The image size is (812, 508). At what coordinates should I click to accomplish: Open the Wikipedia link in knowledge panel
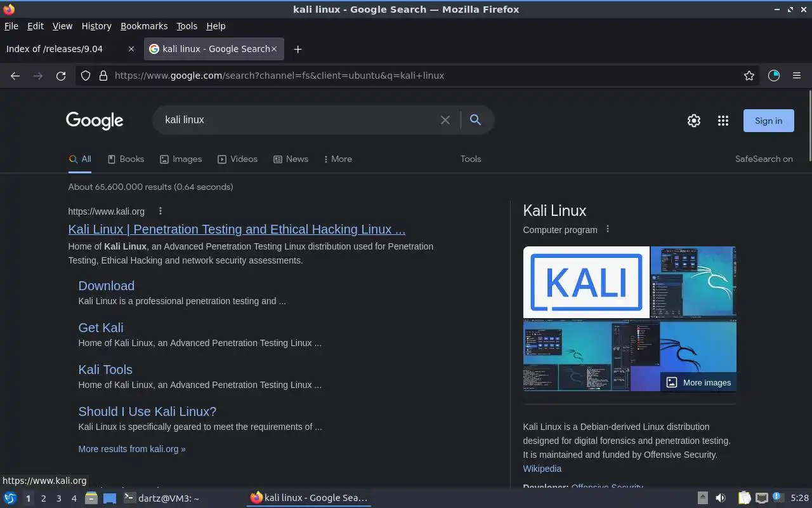click(542, 469)
